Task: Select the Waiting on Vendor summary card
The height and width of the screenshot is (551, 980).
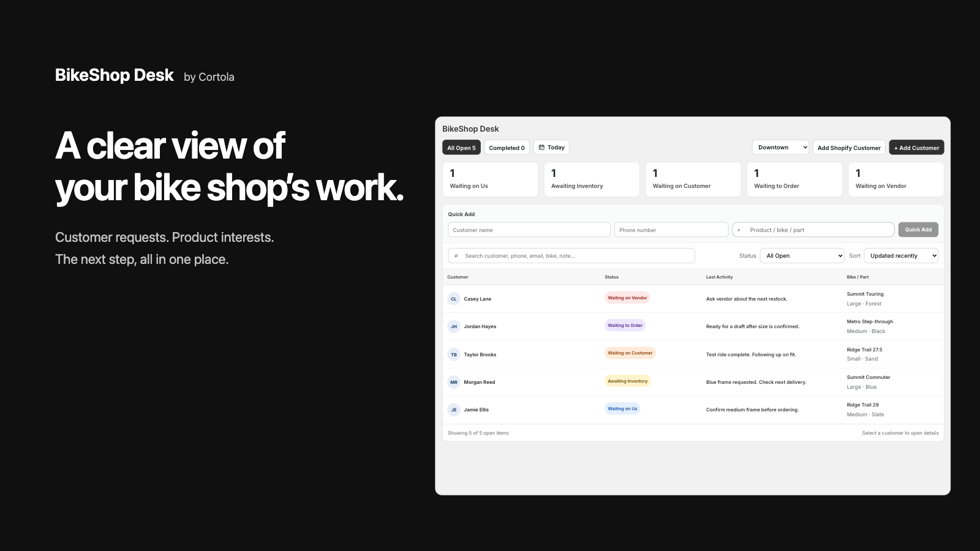Action: [896, 179]
